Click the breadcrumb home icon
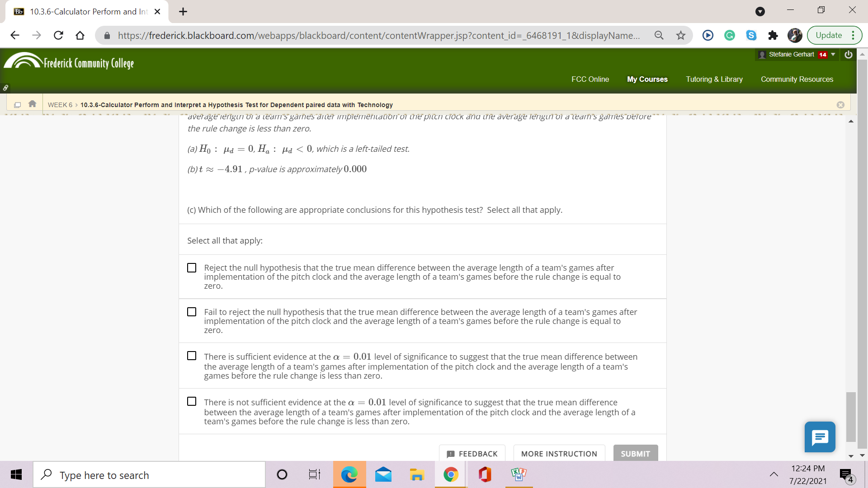The height and width of the screenshot is (488, 868). coord(32,103)
